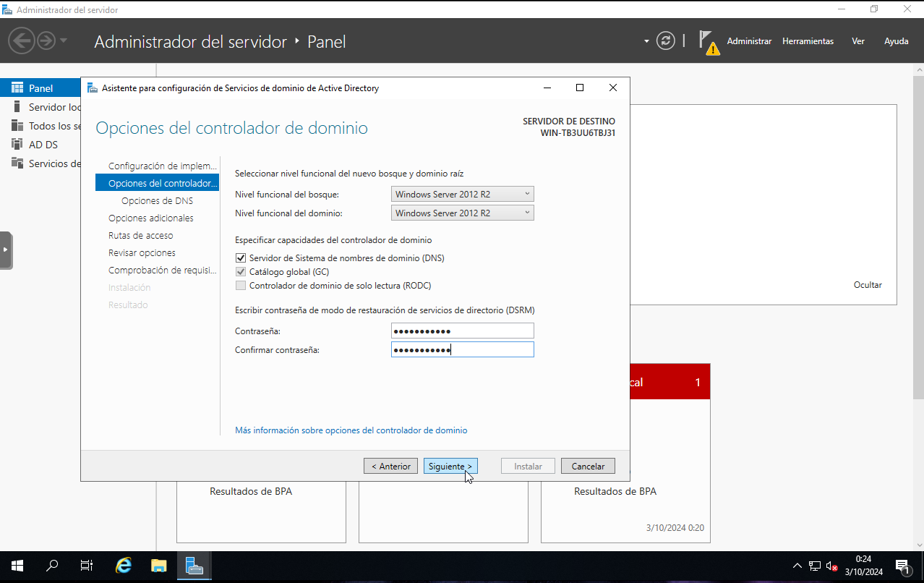Open the Windows Start menu
The width and height of the screenshot is (924, 583).
[17, 566]
